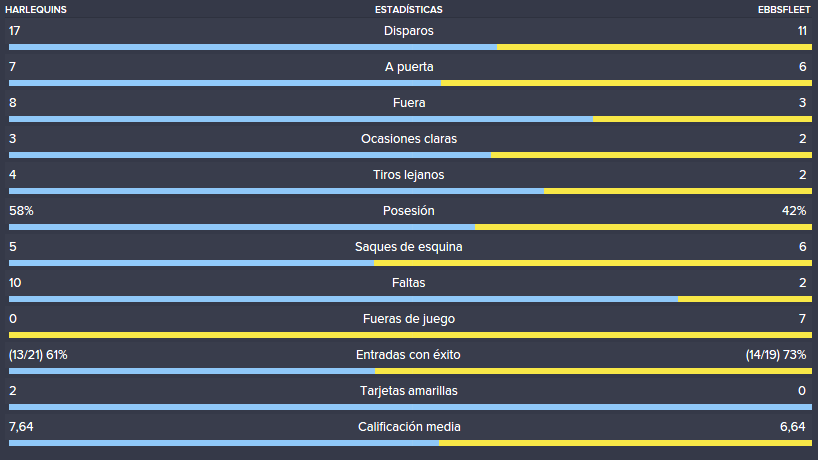Screen dimensions: 818x460
Task: Click the Tarjetas amarillas label
Action: [409, 391]
